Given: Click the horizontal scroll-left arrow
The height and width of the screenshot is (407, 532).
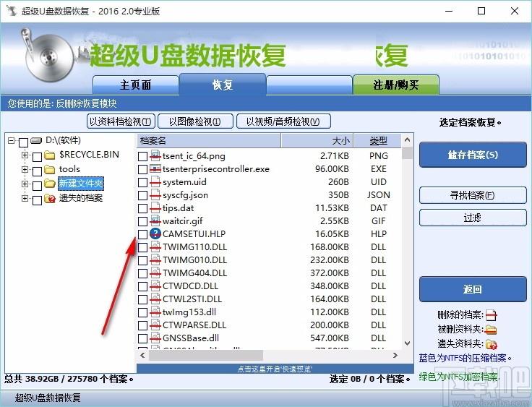Looking at the screenshot, I should pyautogui.click(x=143, y=356).
